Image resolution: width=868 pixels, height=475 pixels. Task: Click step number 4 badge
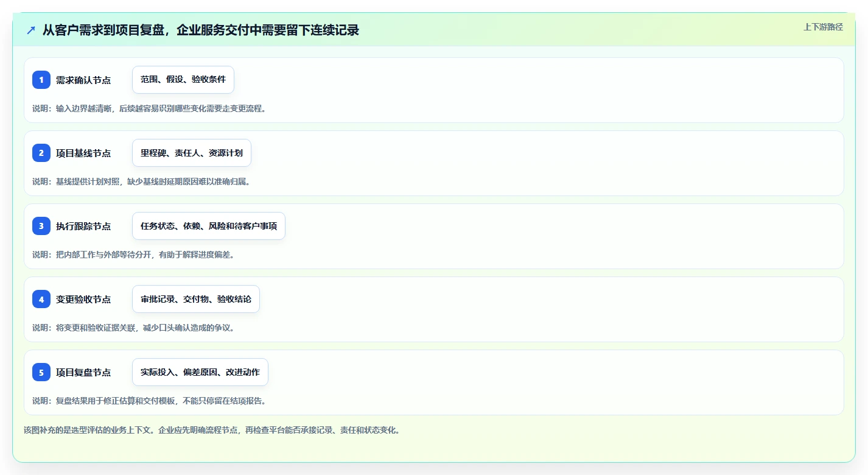coord(41,299)
